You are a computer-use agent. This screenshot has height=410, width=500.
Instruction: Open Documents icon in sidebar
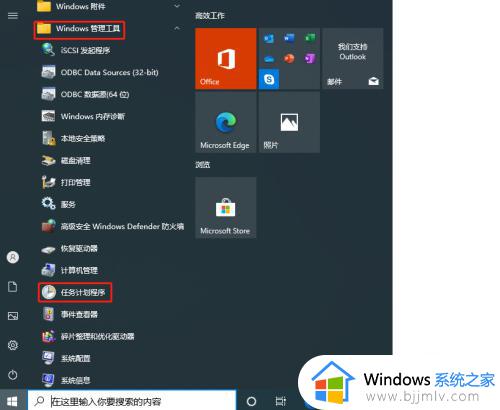[x=13, y=287]
